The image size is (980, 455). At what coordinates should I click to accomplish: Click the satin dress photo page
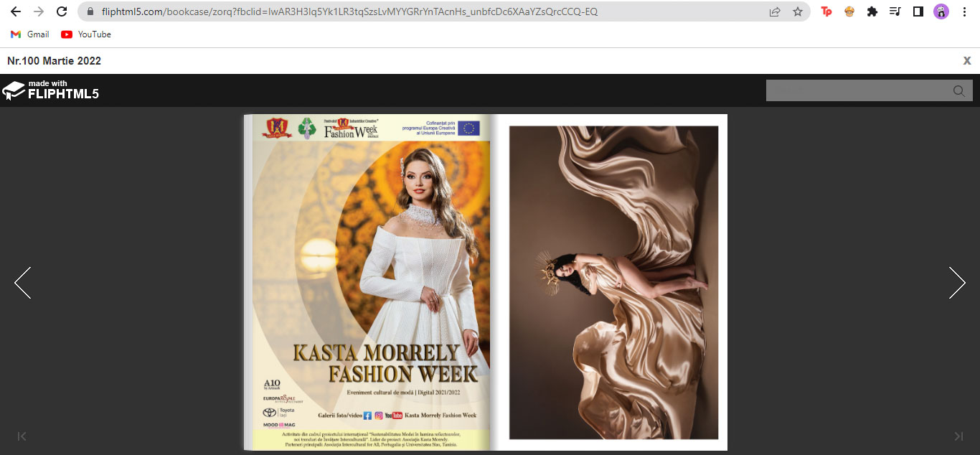613,283
